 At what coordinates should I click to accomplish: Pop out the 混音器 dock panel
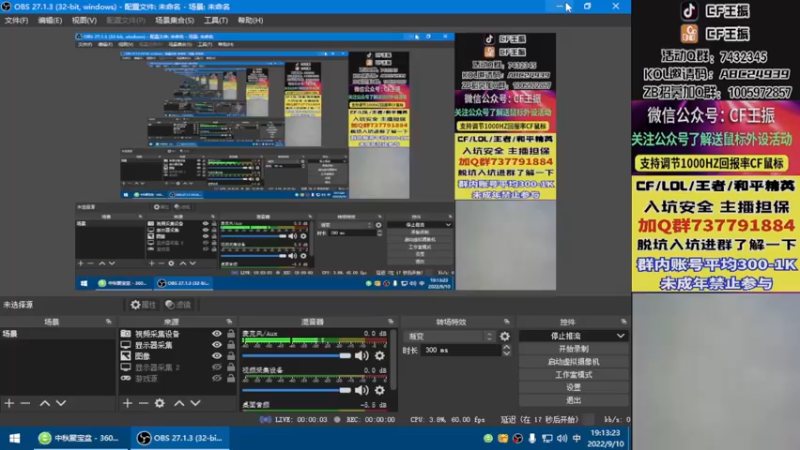click(391, 321)
